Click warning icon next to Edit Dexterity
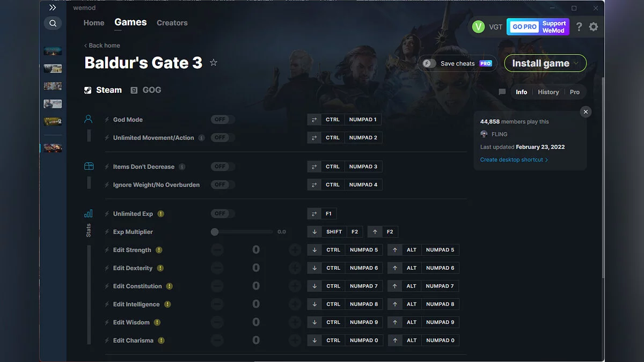Screen dimensions: 644x362 (160, 268)
